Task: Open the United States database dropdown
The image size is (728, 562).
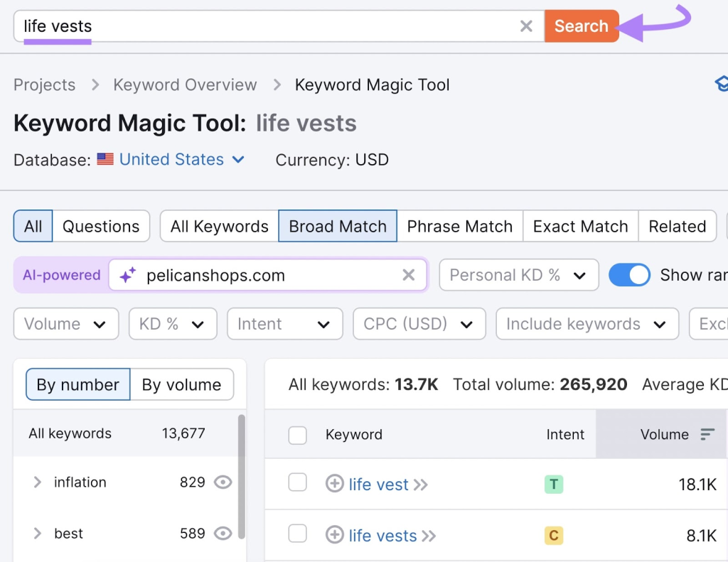Action: click(181, 160)
